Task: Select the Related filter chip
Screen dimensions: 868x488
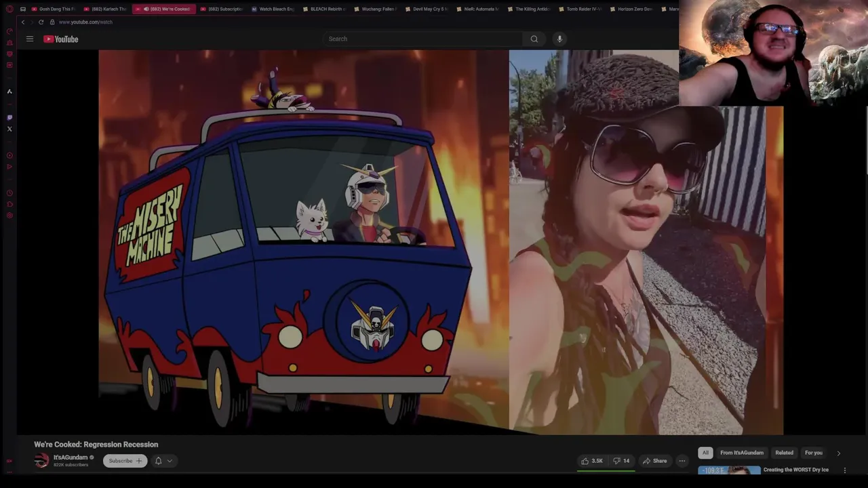Action: (784, 453)
